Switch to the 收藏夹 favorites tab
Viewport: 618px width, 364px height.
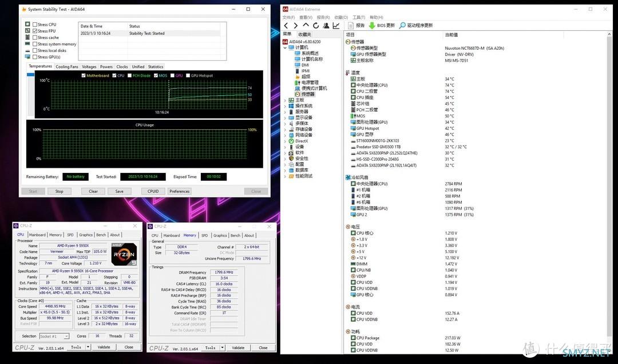304,34
